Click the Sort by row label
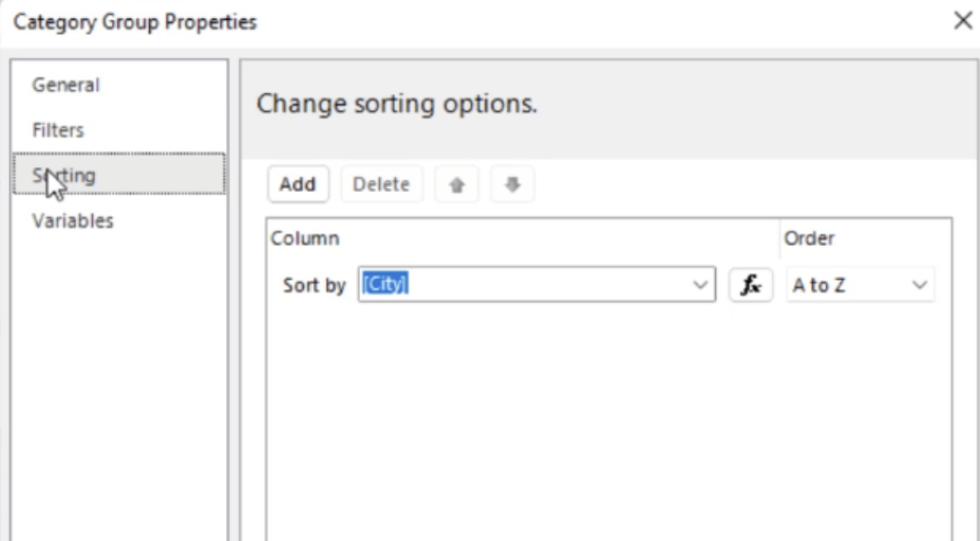The width and height of the screenshot is (980, 541). coord(314,286)
